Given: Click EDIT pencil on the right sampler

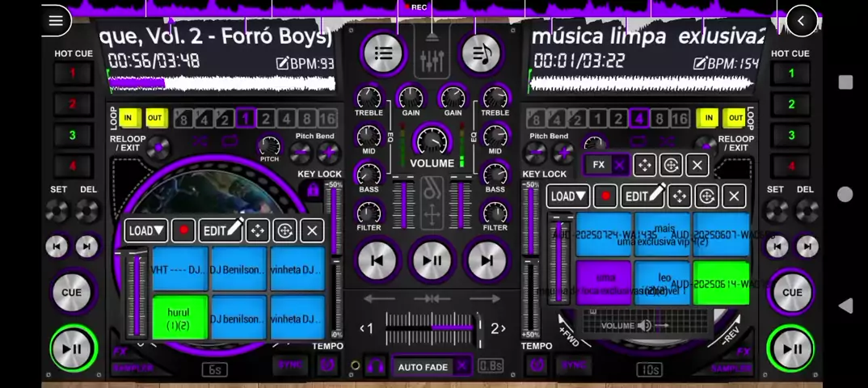Looking at the screenshot, I should pyautogui.click(x=643, y=196).
